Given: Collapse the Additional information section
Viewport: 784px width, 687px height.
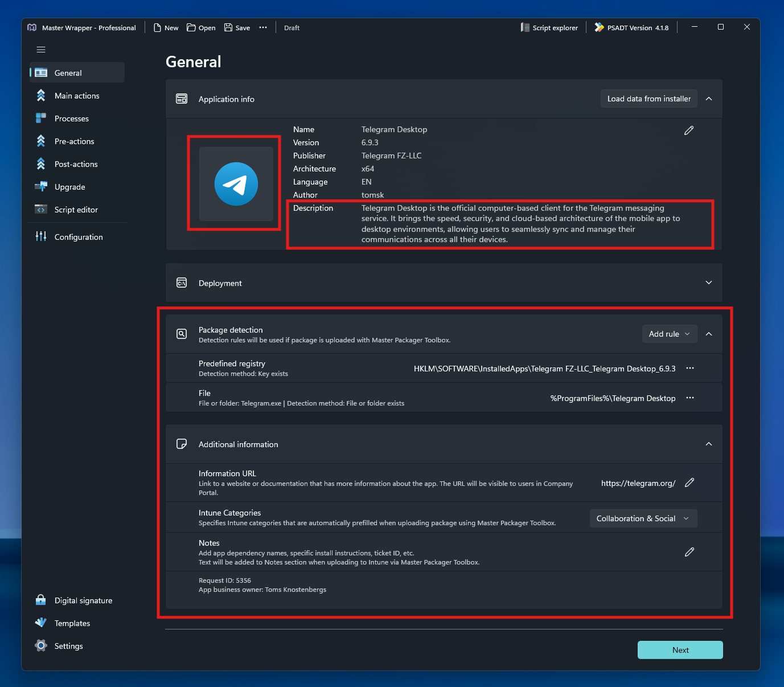Looking at the screenshot, I should click(x=709, y=444).
